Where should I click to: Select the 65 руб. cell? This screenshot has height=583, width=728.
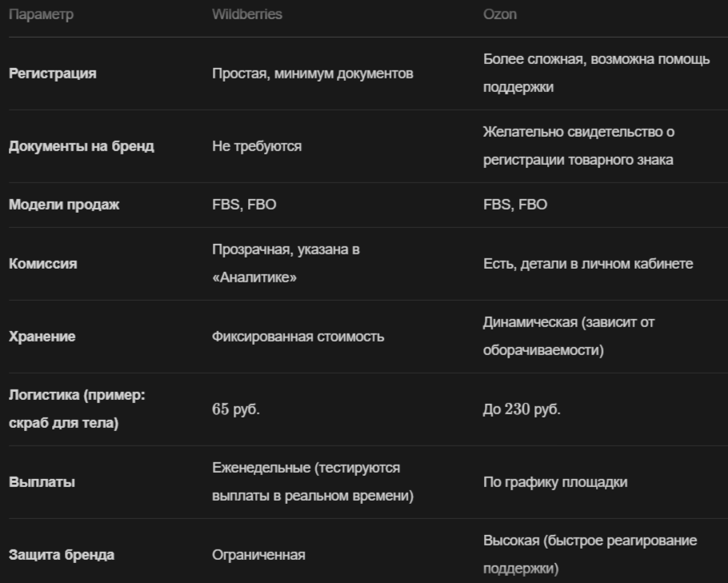[236, 409]
